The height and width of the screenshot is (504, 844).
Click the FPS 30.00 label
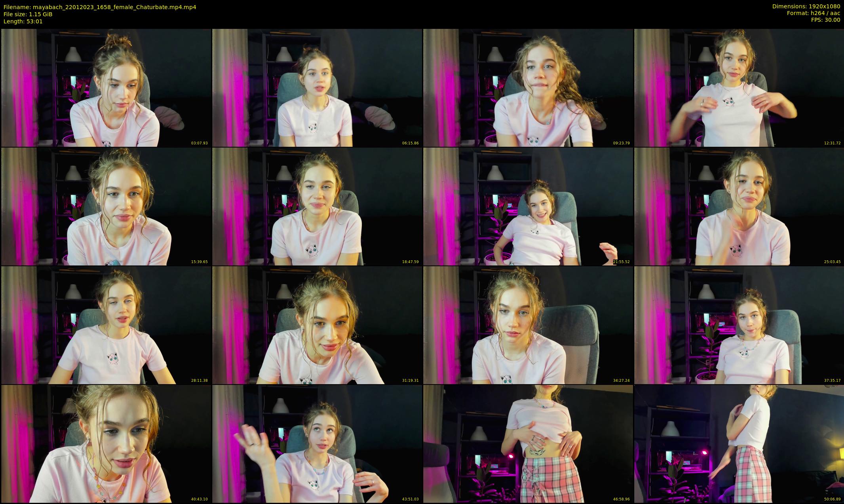pyautogui.click(x=825, y=20)
